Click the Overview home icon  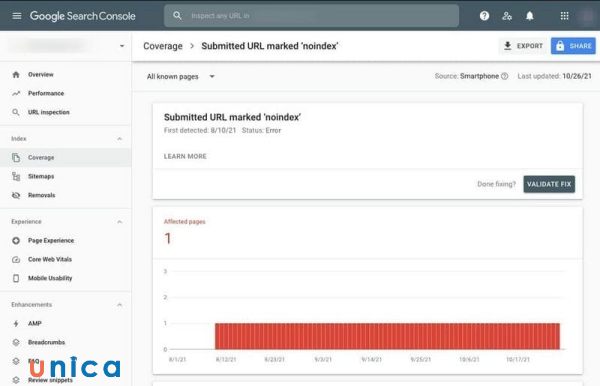click(x=16, y=75)
